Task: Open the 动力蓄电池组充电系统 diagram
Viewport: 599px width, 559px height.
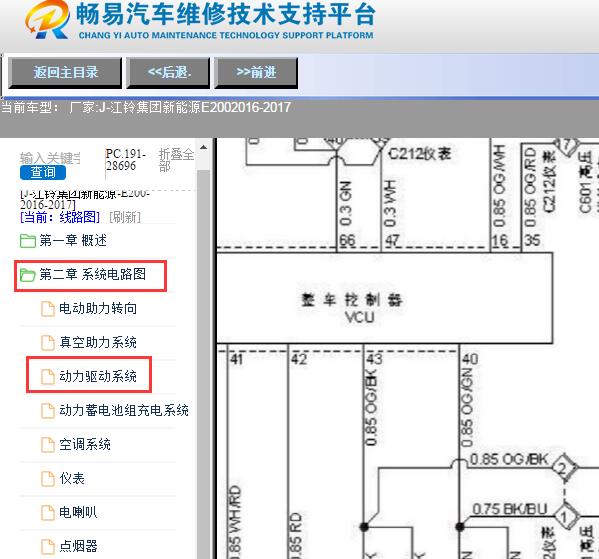Action: (124, 410)
